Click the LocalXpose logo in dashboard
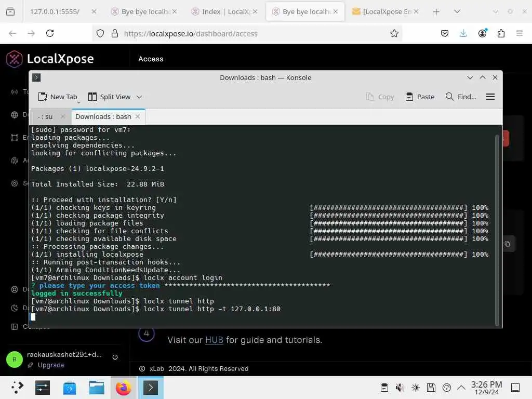The width and height of the screenshot is (532, 399). point(50,59)
